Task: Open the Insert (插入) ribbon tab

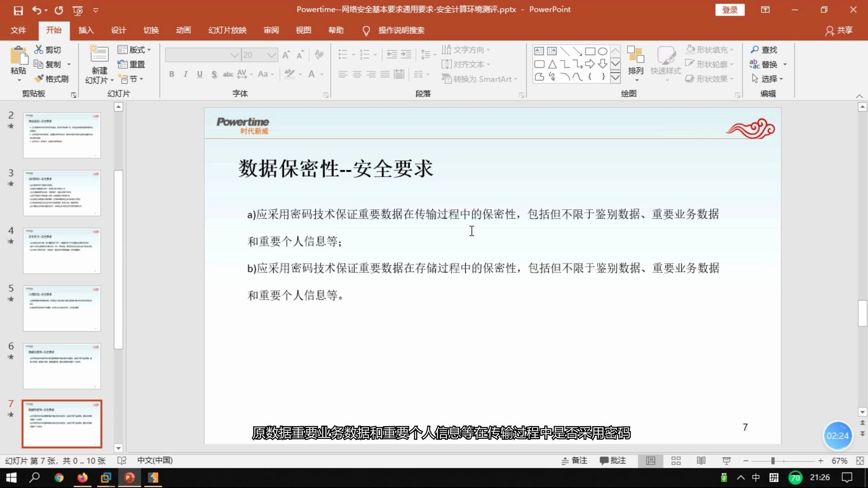Action: (x=86, y=30)
